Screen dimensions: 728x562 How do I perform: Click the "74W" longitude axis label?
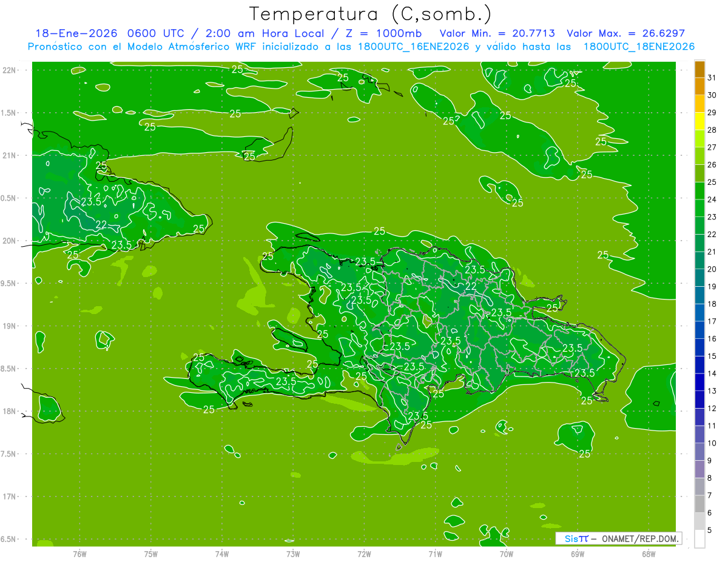click(x=222, y=554)
